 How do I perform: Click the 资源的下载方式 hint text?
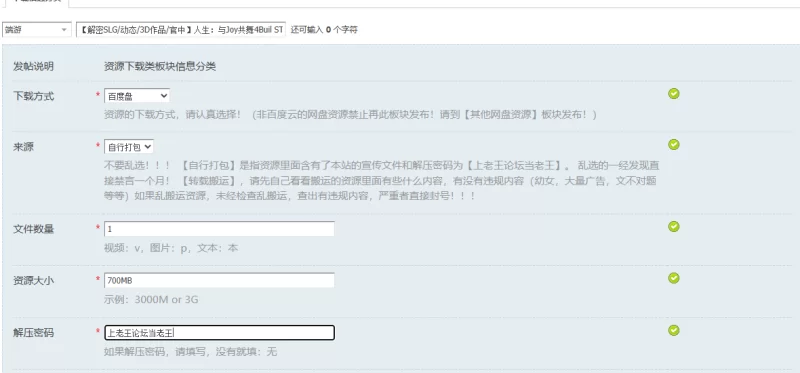(x=350, y=115)
